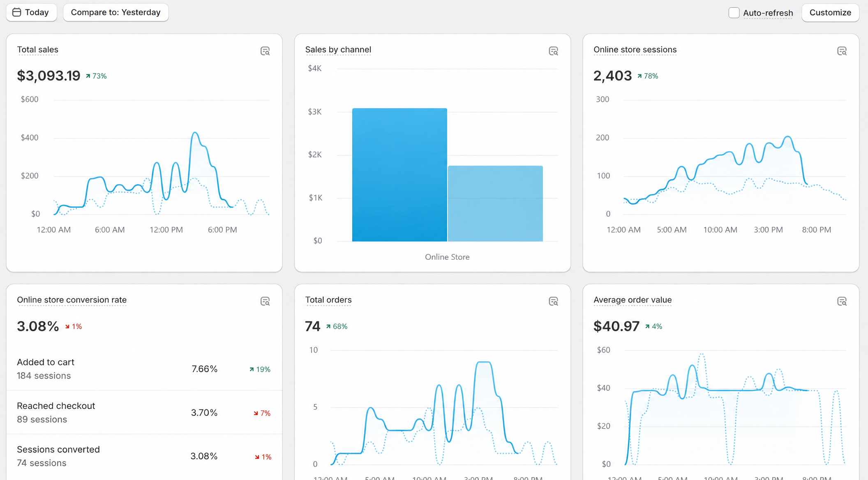The image size is (868, 480).
Task: Click the 73% increase indicator
Action: pos(96,76)
